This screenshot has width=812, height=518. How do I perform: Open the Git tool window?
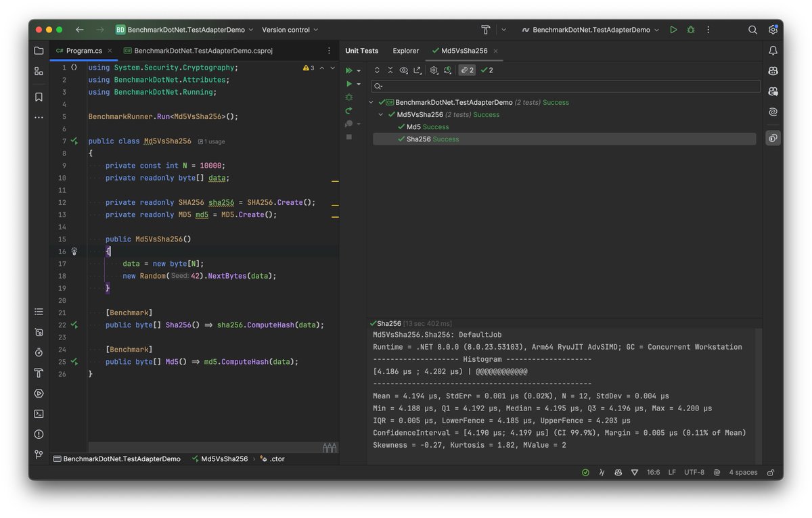tap(39, 454)
